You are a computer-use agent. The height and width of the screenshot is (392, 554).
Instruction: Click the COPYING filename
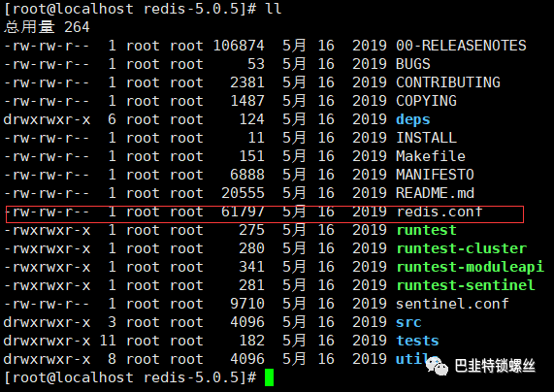(x=426, y=101)
